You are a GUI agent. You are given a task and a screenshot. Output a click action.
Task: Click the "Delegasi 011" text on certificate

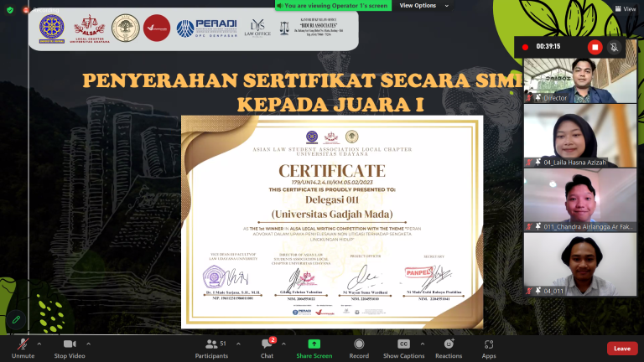pos(332,200)
